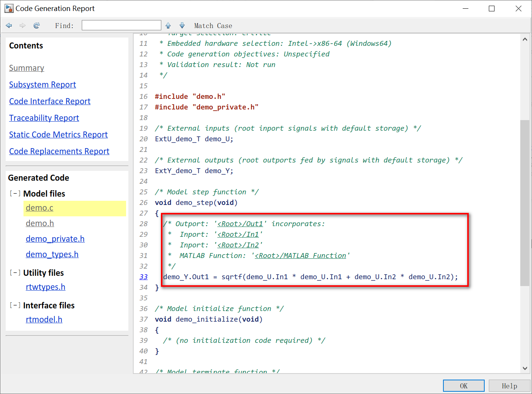
Task: Click the Contents heading
Action: pyautogui.click(x=26, y=45)
